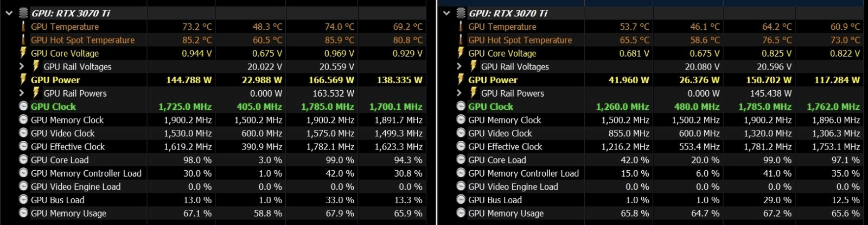Click thermometer icon of left panel's GPU Hot Spot Temperature
868x225 pixels.
click(23, 40)
